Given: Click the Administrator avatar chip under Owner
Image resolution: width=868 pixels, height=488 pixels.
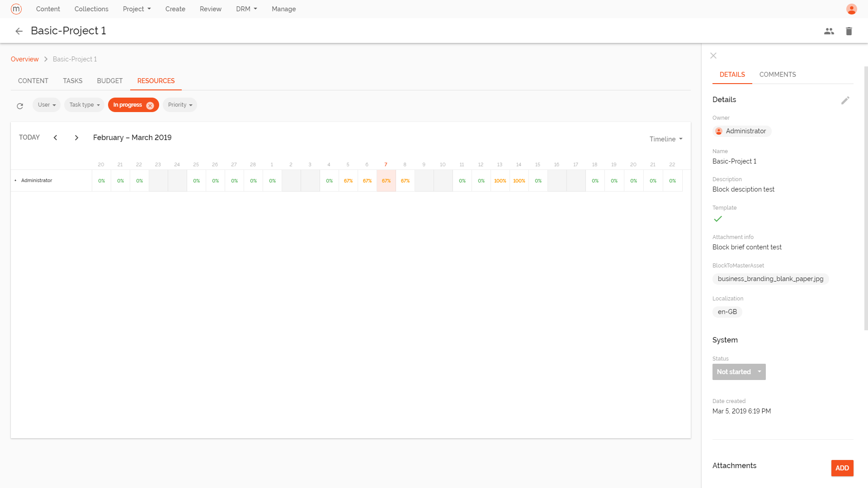Looking at the screenshot, I should (742, 131).
